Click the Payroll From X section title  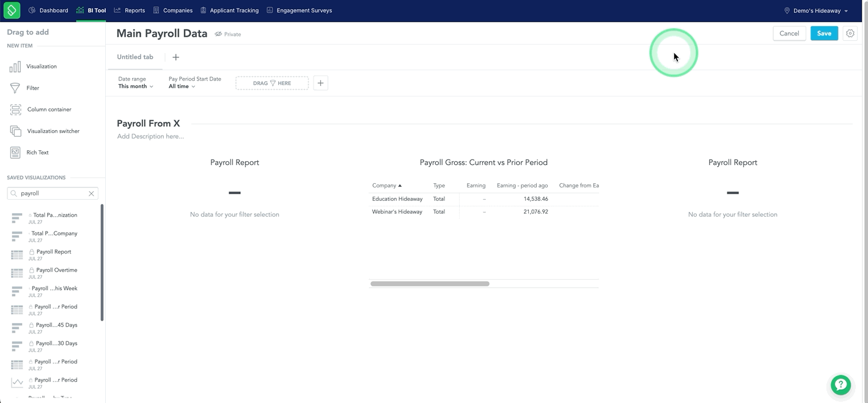149,123
